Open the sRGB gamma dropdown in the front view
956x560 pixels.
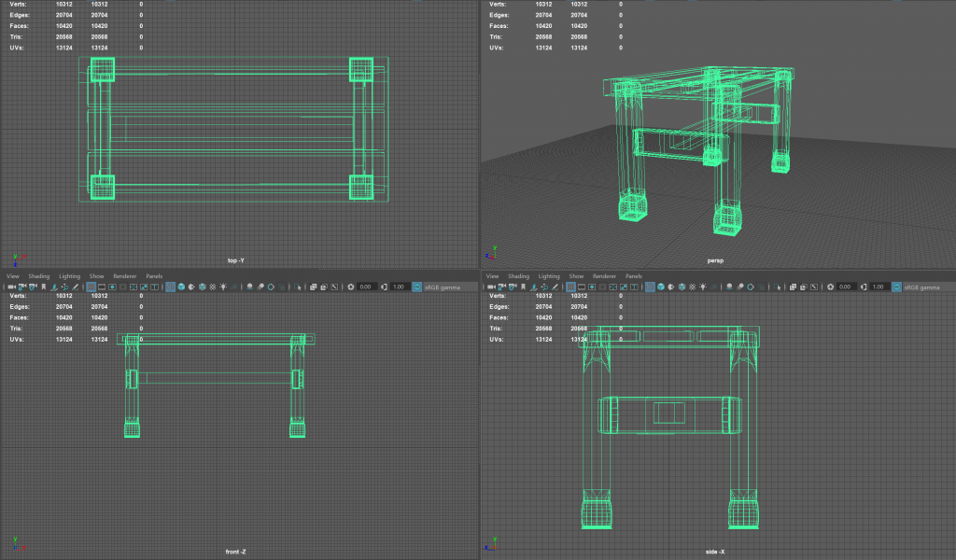[448, 287]
